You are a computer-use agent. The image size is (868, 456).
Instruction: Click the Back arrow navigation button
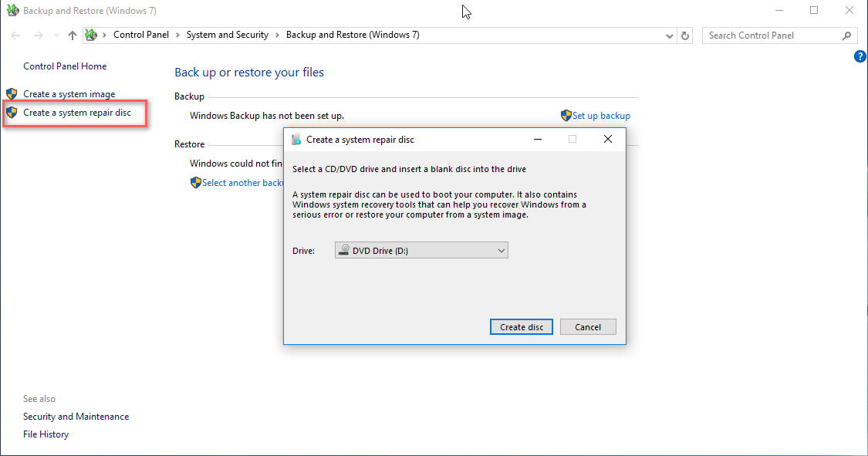16,35
